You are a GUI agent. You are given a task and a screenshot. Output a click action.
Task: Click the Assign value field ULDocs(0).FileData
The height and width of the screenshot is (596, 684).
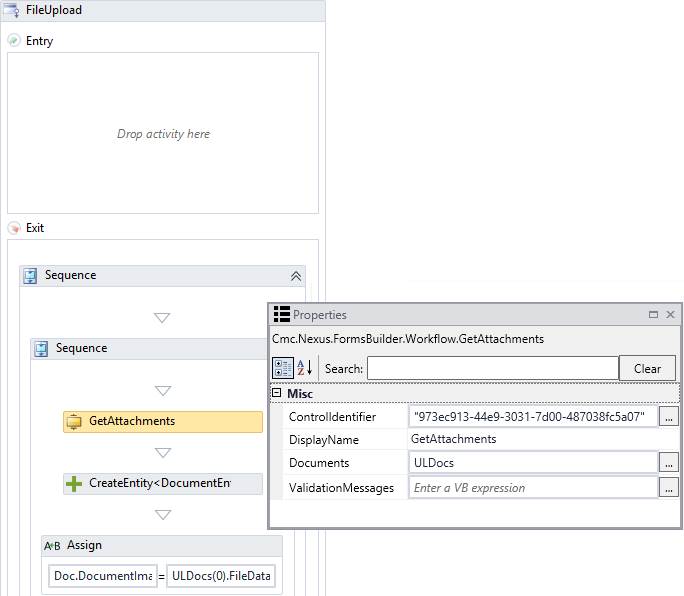pyautogui.click(x=221, y=577)
